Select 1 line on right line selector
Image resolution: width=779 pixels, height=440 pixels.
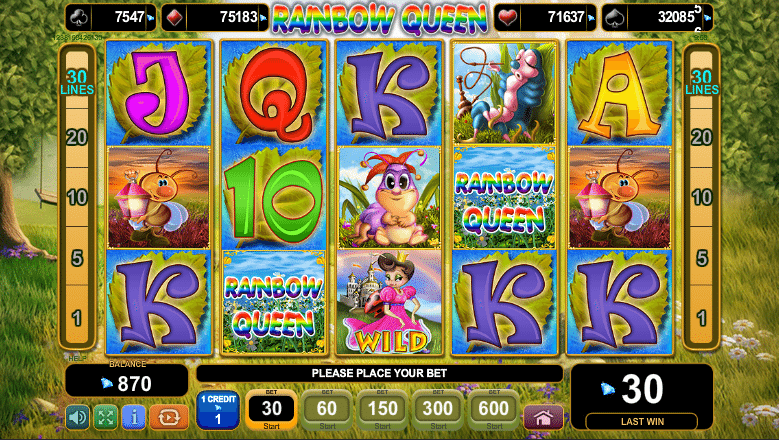[x=701, y=318]
